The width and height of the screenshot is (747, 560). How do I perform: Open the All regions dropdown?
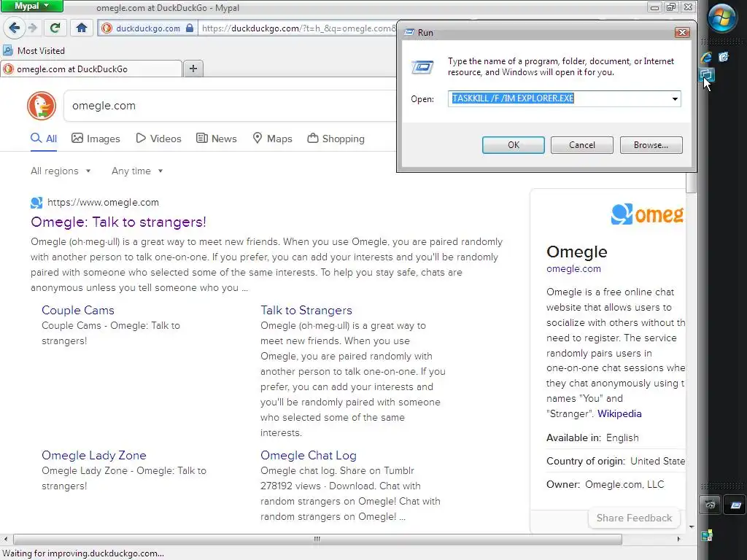point(61,171)
